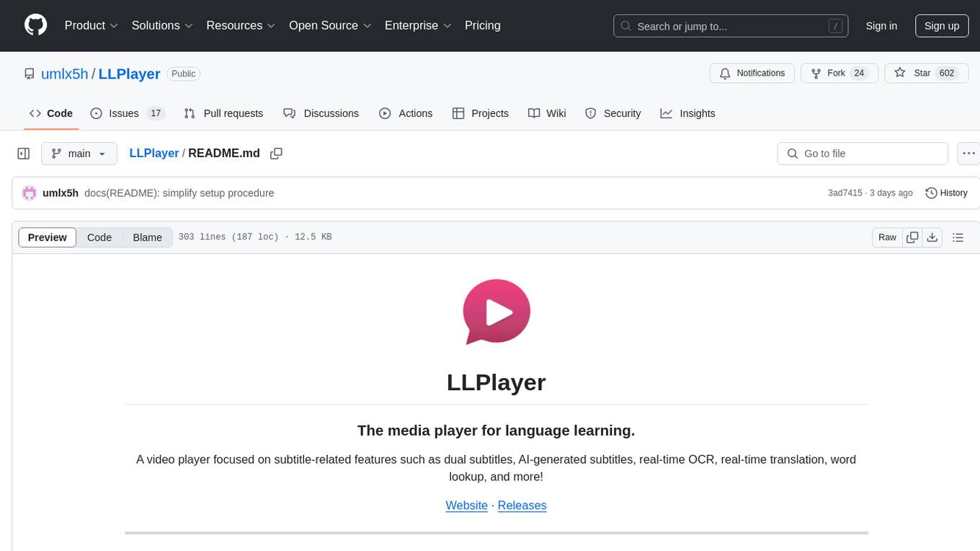Expand the Solutions menu
Image resolution: width=980 pixels, height=551 pixels.
162,25
